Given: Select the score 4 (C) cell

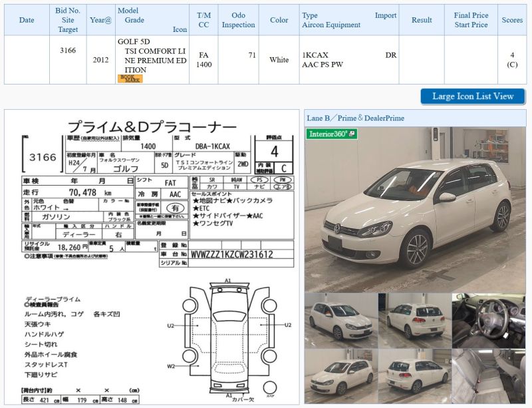Looking at the screenshot, I should pyautogui.click(x=512, y=60).
